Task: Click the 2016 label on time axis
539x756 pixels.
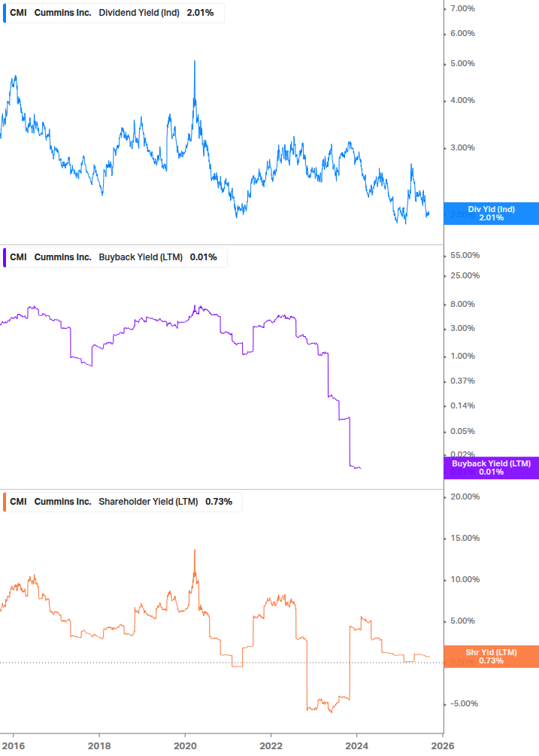Action: (14, 746)
